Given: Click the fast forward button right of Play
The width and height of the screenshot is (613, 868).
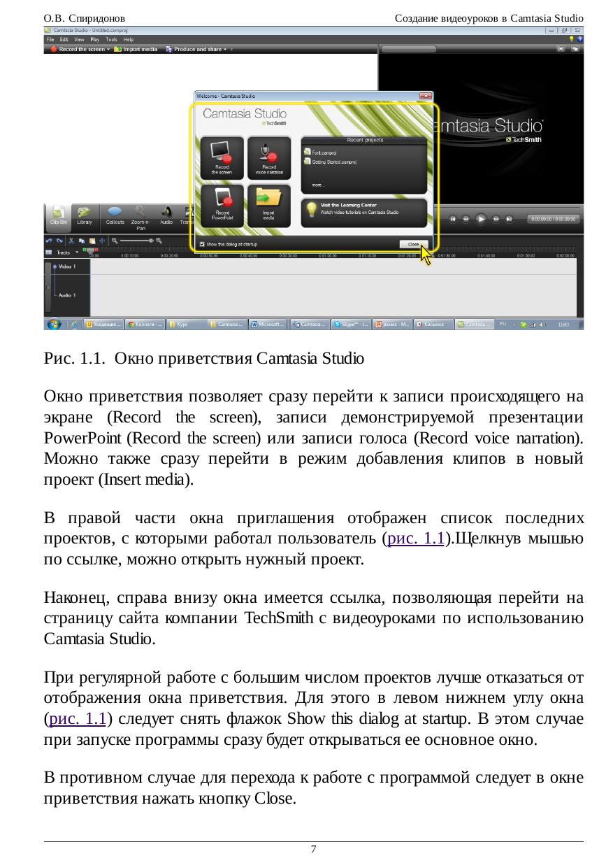Looking at the screenshot, I should [496, 219].
